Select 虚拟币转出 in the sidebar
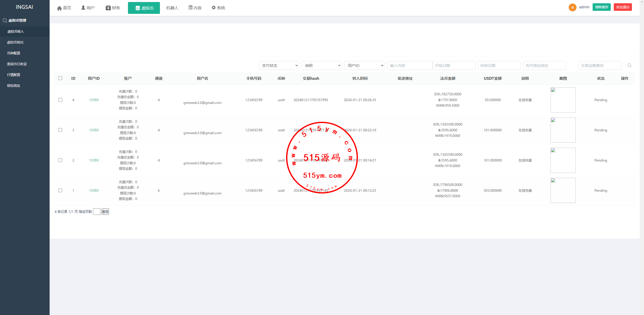This screenshot has width=644, height=315. [x=15, y=42]
